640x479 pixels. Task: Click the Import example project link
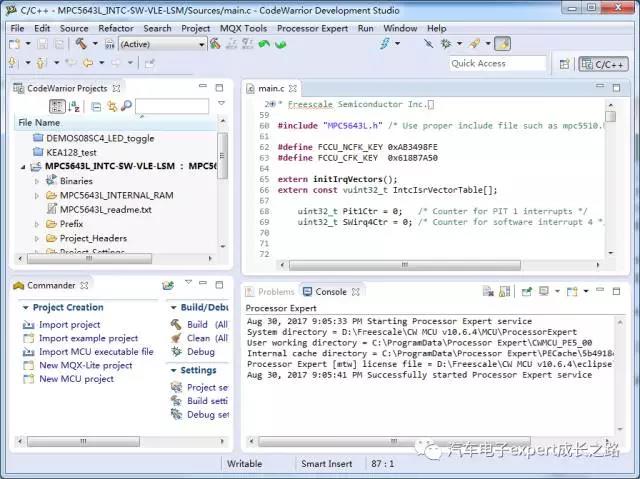pyautogui.click(x=88, y=338)
